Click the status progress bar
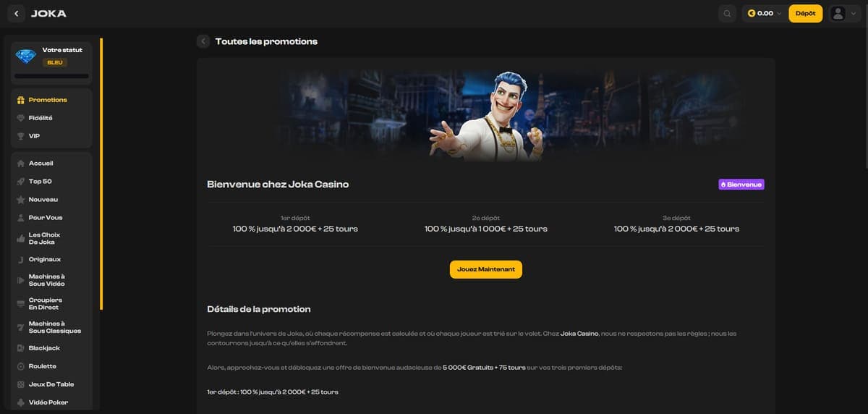 tap(51, 75)
